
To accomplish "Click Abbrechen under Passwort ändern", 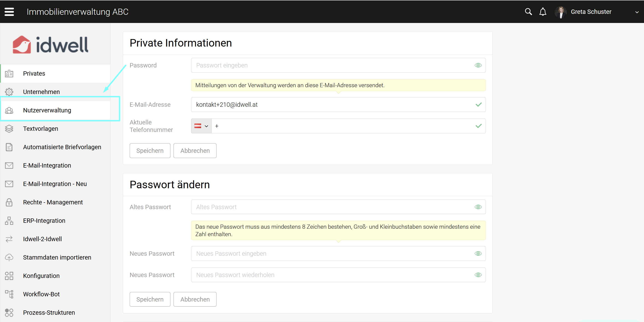I will tap(195, 299).
